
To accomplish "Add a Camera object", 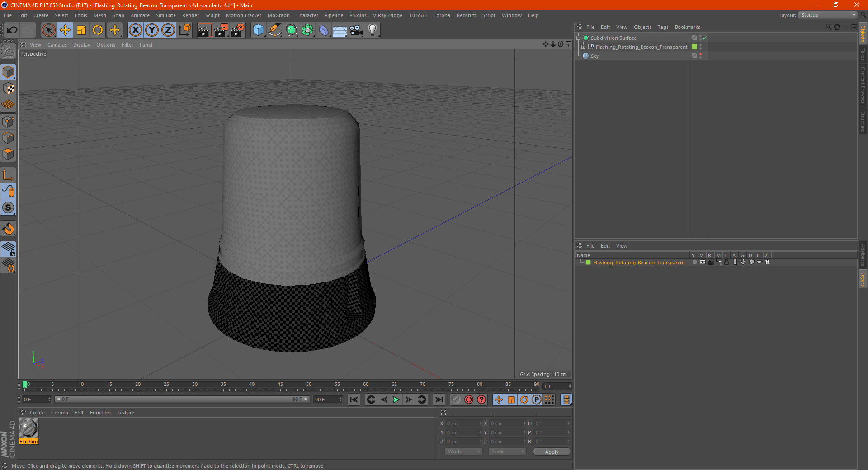I will [x=356, y=30].
